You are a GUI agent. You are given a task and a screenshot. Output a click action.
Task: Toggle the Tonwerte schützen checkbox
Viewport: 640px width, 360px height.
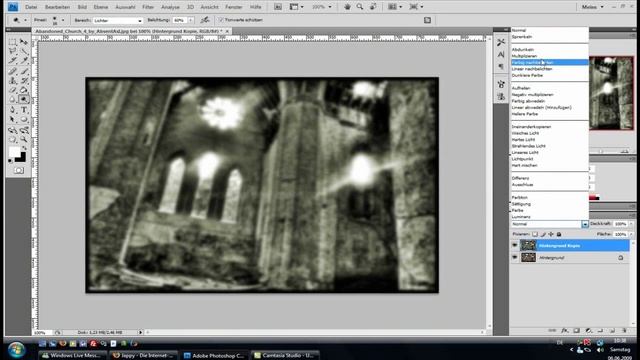[x=221, y=20]
